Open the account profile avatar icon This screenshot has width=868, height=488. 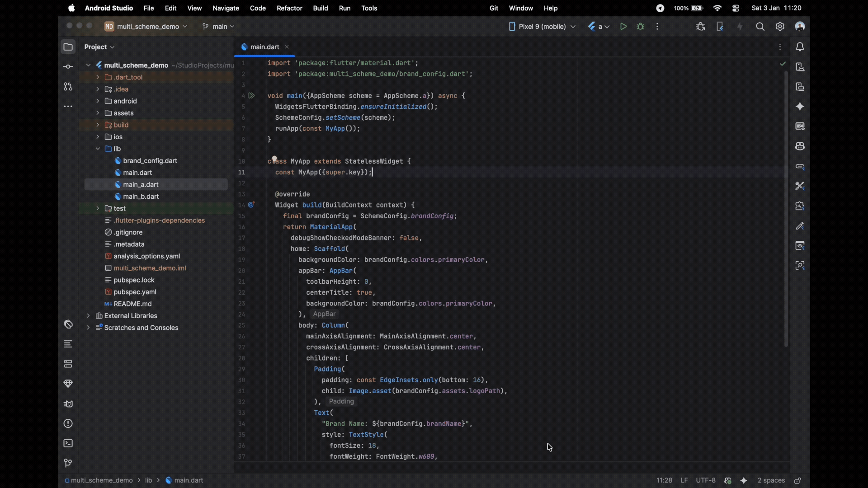(x=800, y=27)
